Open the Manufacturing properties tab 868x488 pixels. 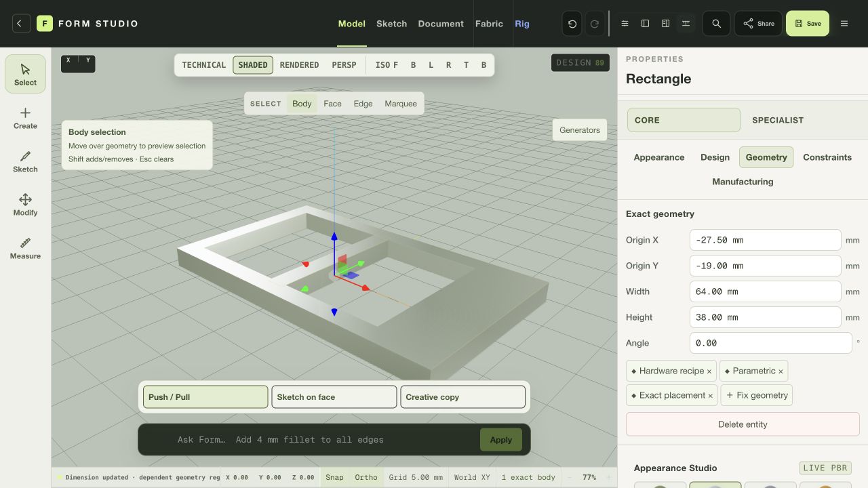click(x=743, y=182)
